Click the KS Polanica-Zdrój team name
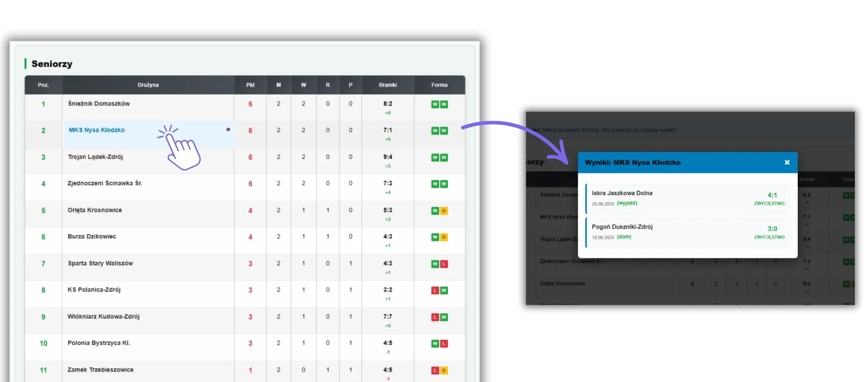868x382 pixels. point(94,290)
